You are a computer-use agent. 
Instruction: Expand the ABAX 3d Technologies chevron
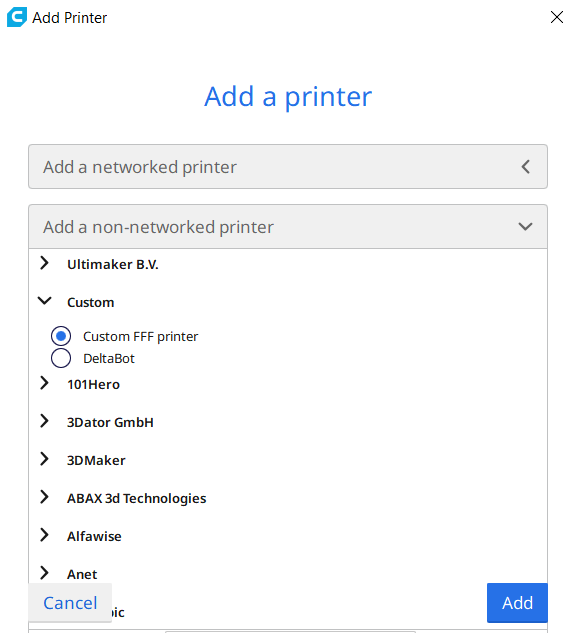44,497
